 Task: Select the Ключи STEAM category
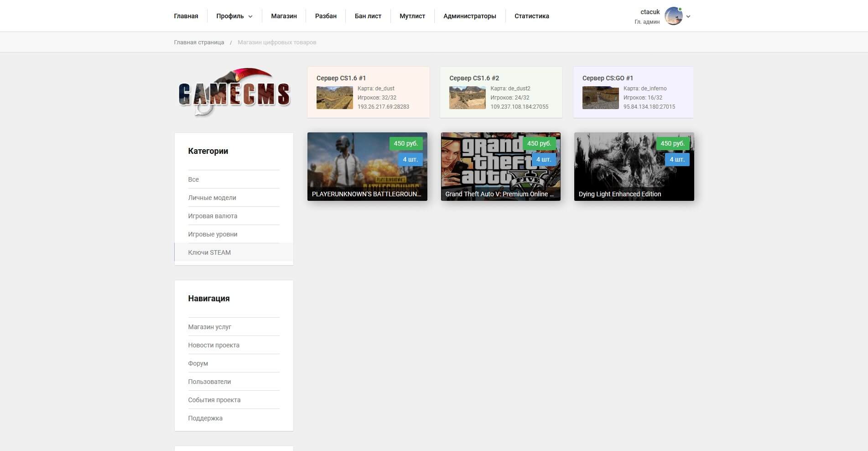209,252
